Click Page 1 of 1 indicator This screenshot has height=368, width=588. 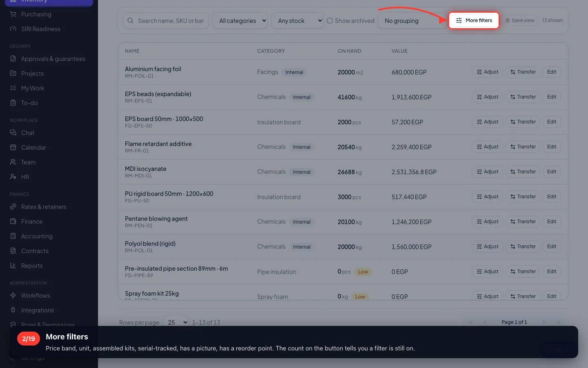514,322
